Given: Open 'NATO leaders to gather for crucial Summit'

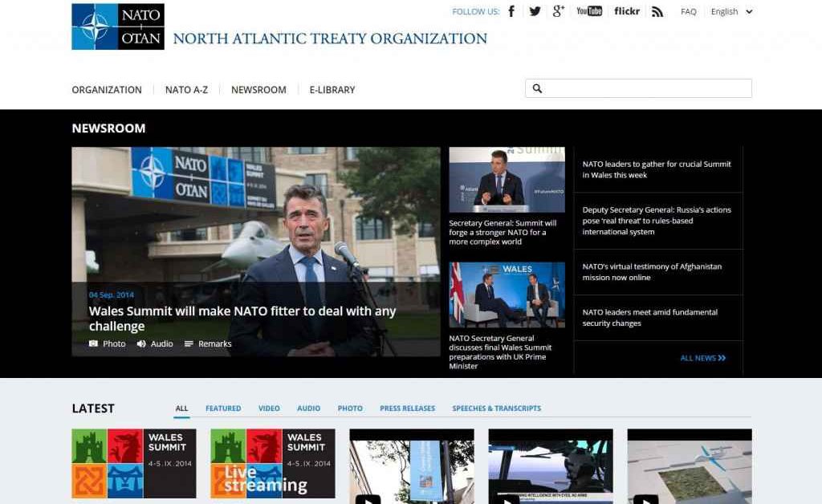Looking at the screenshot, I should coord(657,169).
